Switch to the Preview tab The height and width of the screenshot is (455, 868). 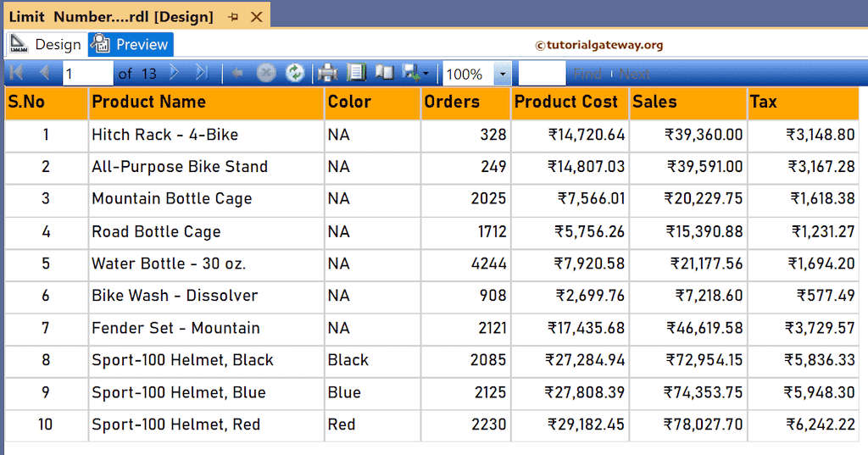pyautogui.click(x=131, y=44)
